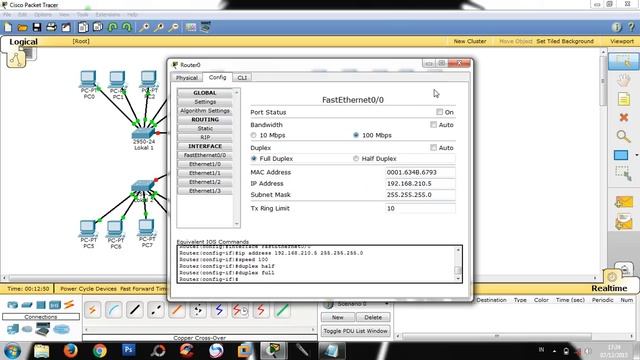
Task: Add a Complex PDU with open envelope icon
Action: tap(623, 222)
